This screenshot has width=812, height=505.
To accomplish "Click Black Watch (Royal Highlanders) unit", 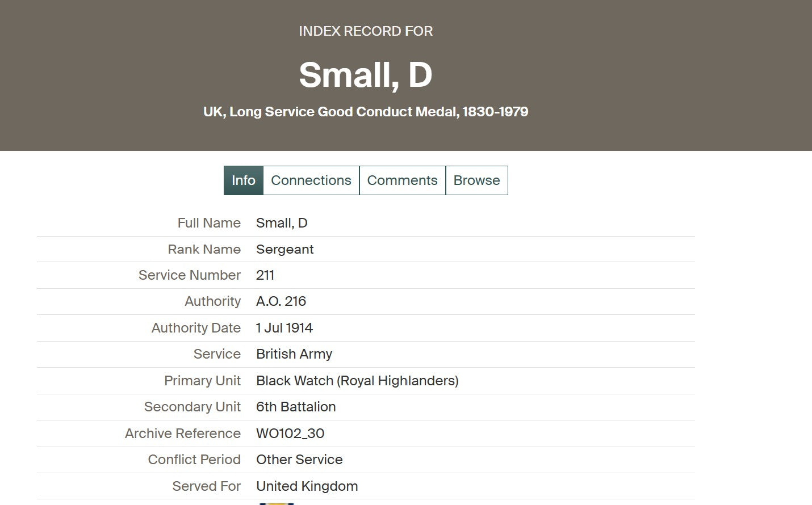I will 357,381.
